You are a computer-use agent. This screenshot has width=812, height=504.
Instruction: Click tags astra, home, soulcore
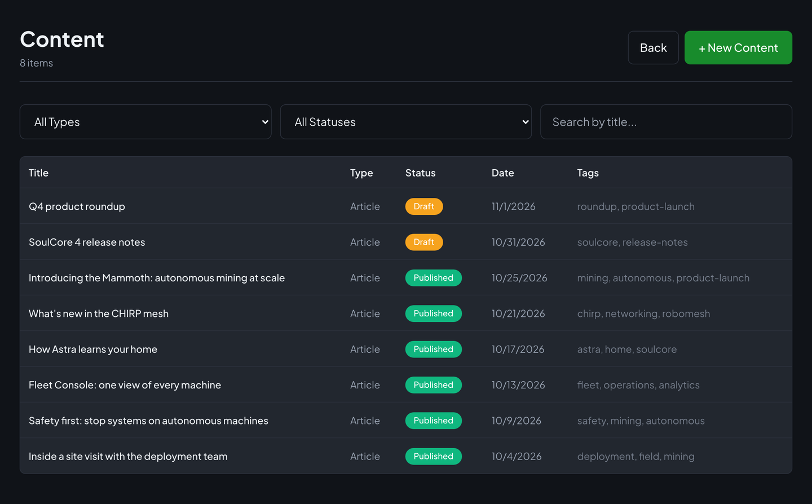(627, 349)
